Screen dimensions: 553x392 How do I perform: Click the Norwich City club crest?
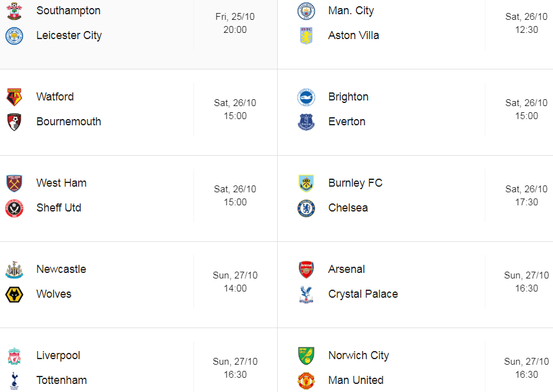click(x=306, y=355)
